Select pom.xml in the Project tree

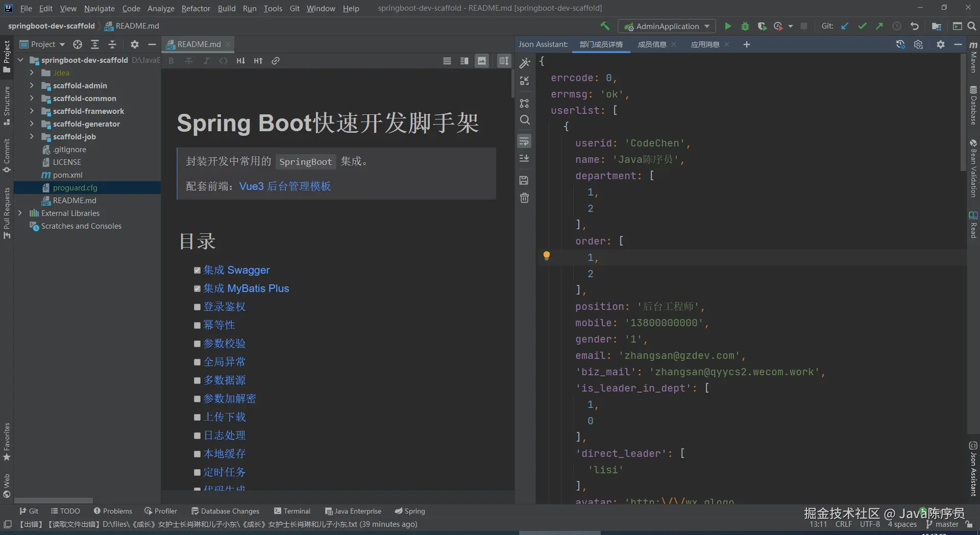[67, 175]
